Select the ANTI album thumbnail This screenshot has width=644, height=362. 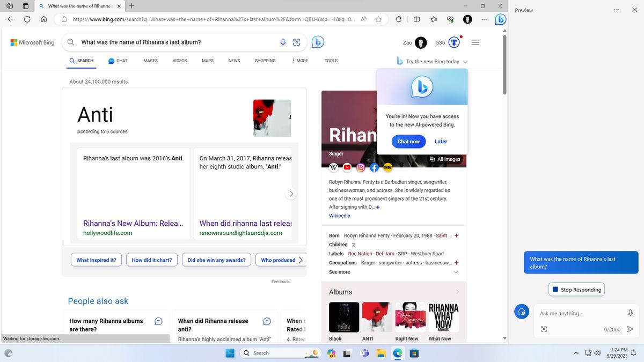[x=376, y=317]
